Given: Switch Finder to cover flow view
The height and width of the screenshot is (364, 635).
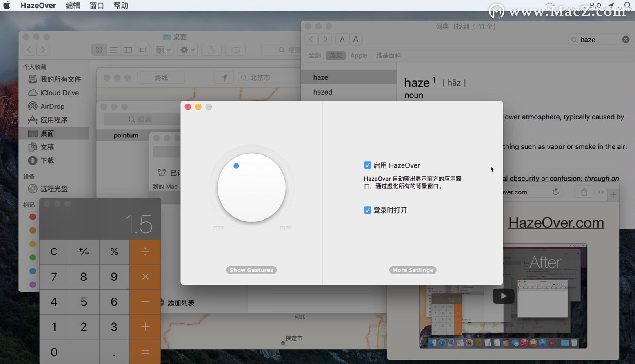Looking at the screenshot, I should click(142, 50).
